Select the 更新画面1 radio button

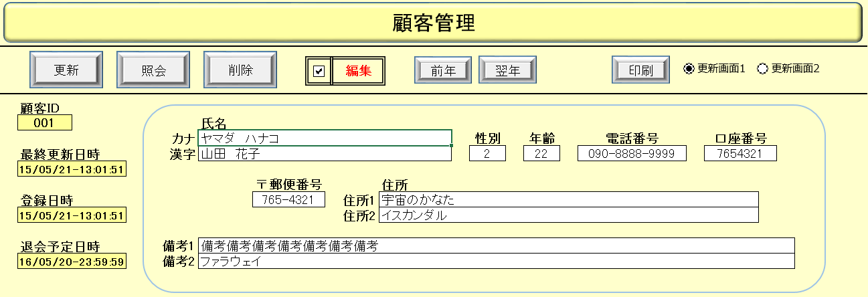689,68
